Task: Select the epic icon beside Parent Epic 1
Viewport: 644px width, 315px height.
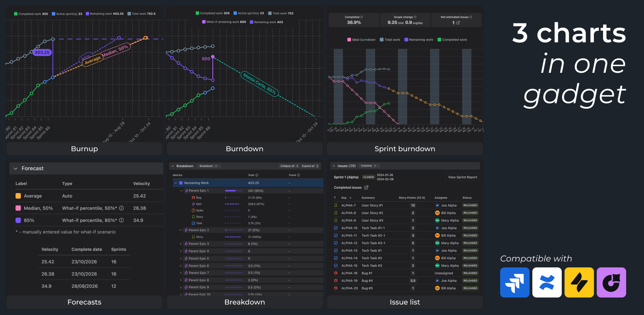Action: (187, 191)
